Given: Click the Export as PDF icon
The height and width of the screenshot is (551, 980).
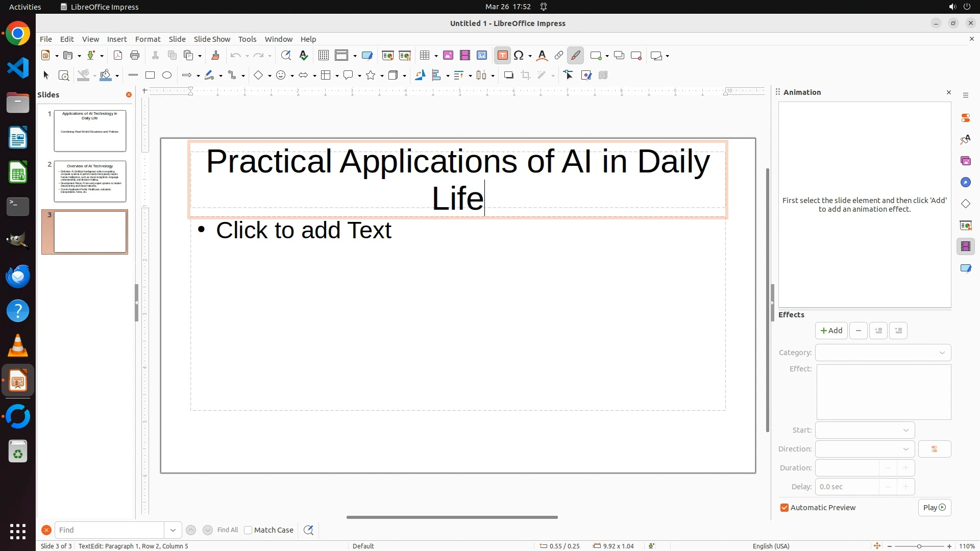Looking at the screenshot, I should (x=118, y=56).
